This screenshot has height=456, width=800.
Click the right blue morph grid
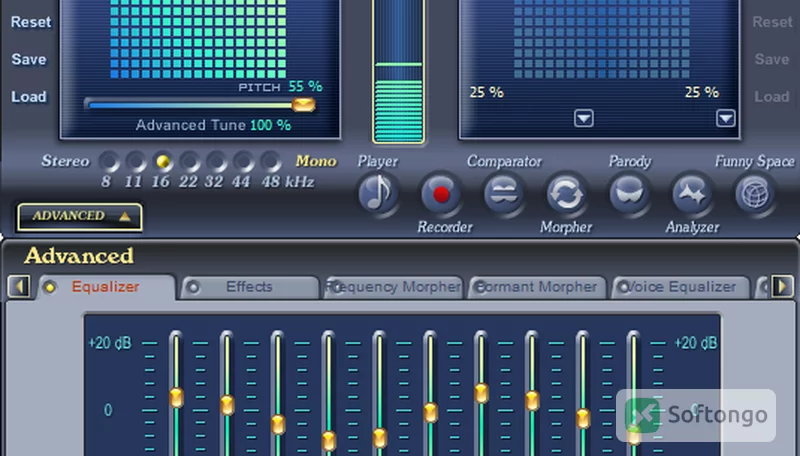click(x=602, y=39)
